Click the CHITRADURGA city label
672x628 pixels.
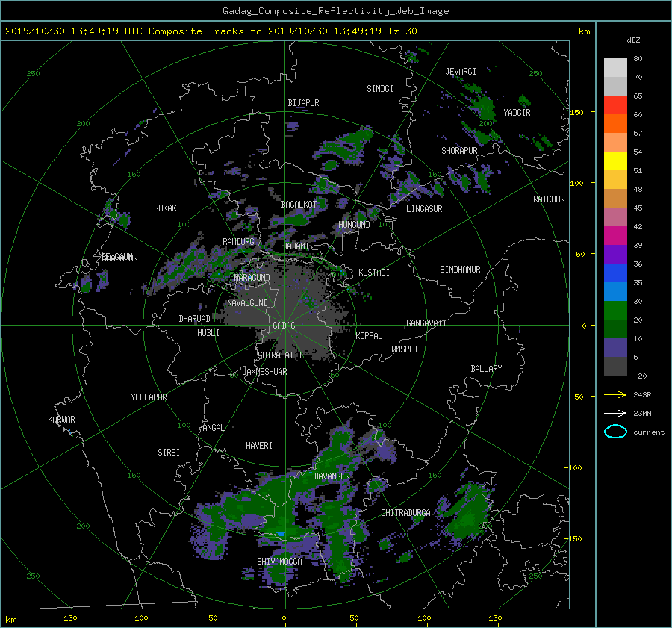click(405, 513)
